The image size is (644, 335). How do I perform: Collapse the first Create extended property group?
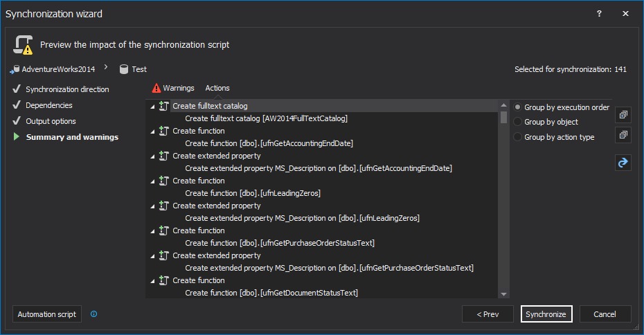coord(153,156)
